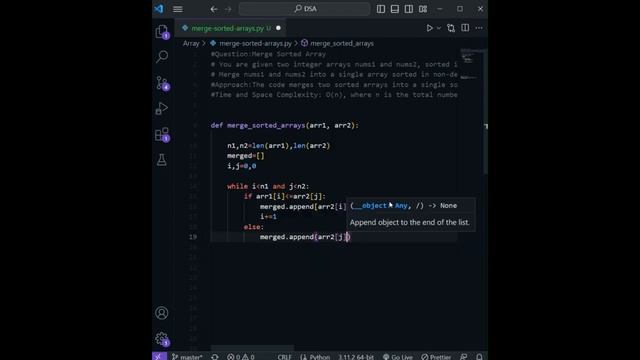This screenshot has width=640, height=360.
Task: Open the hamburger application menu
Action: [178, 9]
